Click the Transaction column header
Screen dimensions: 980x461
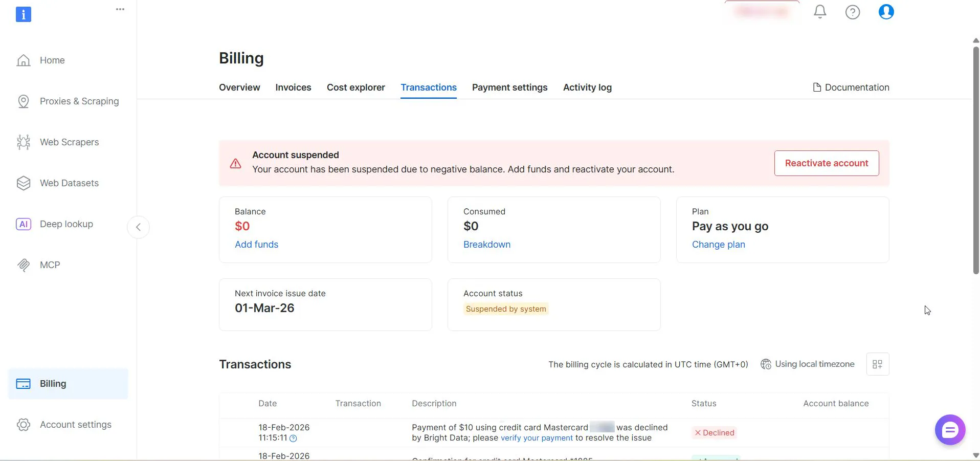[358, 403]
